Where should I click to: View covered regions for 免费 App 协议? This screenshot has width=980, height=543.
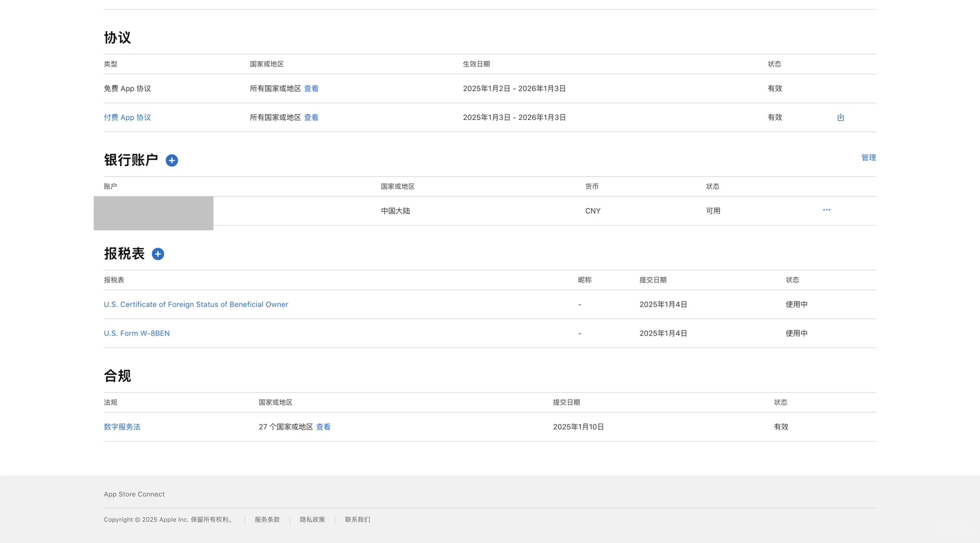pos(311,88)
